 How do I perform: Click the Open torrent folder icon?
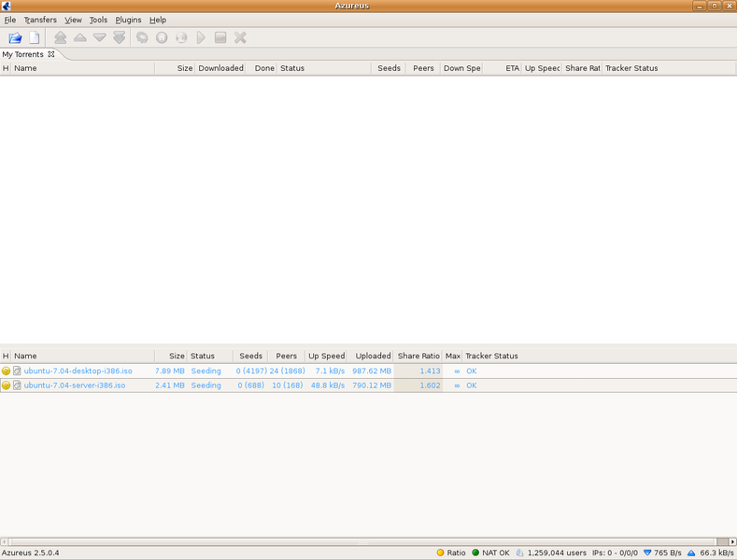coord(15,37)
